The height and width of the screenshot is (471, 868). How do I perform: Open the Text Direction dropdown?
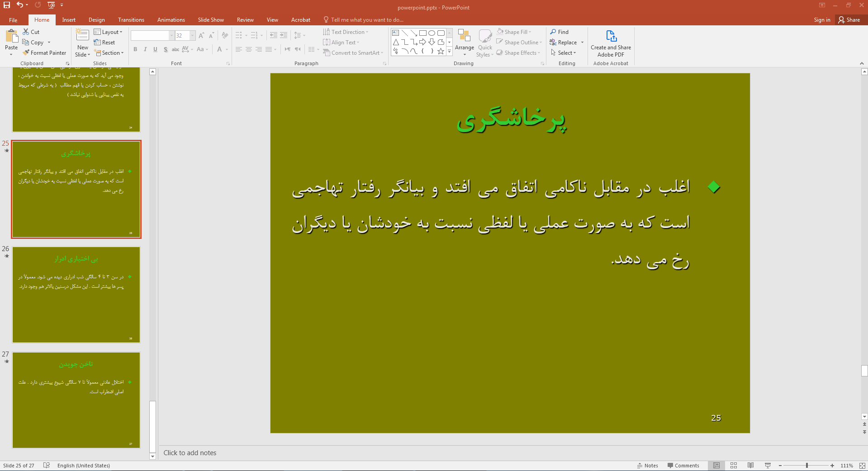tap(346, 32)
